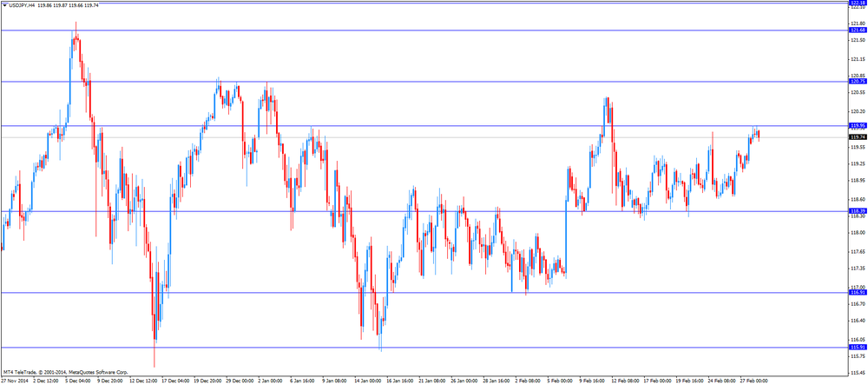
Task: Click the USDJPY,H4 chart title text
Action: coord(23,5)
